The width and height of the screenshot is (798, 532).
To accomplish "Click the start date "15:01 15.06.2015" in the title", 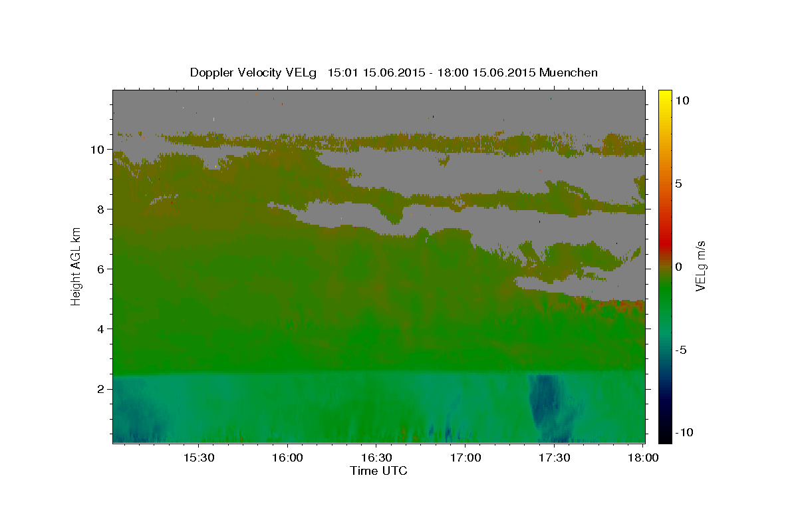I will 374,72.
